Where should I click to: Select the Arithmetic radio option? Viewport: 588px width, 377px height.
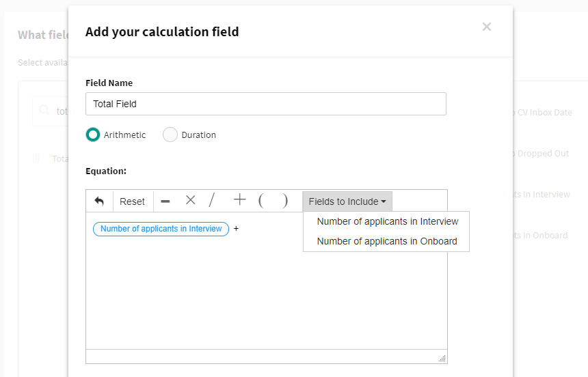click(x=92, y=135)
